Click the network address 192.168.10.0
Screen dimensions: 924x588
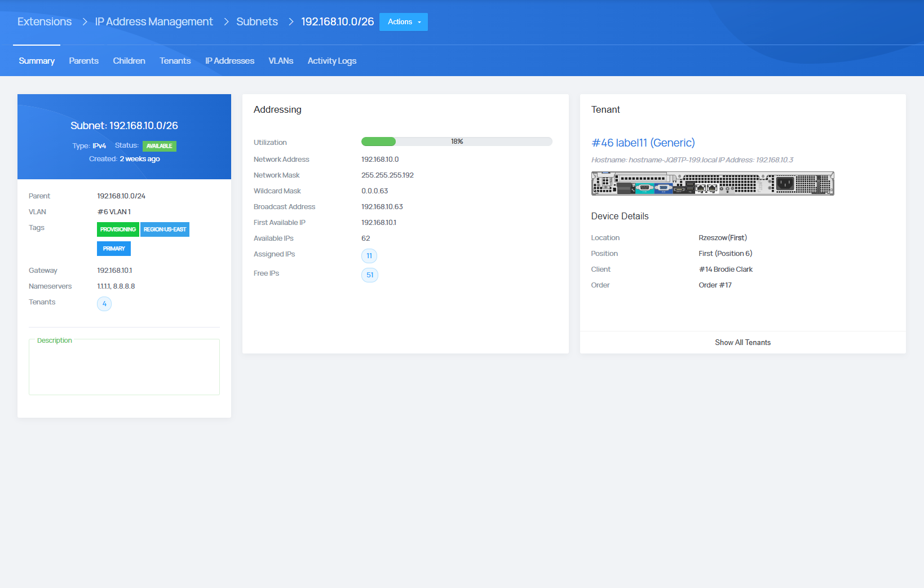pos(380,160)
